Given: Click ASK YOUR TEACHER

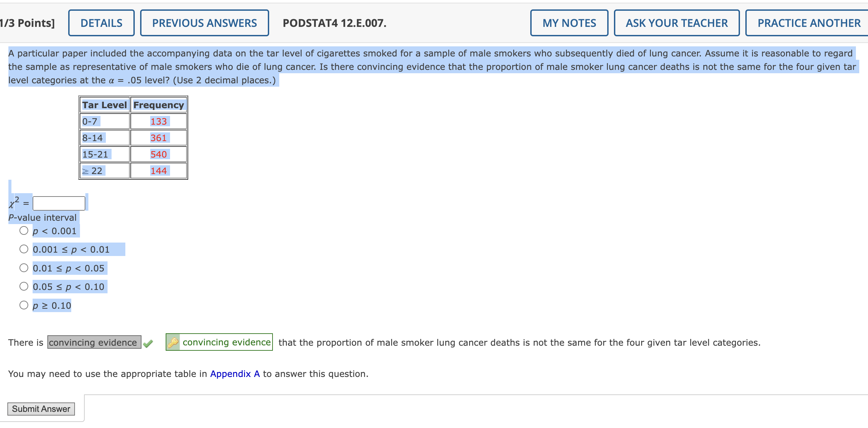Looking at the screenshot, I should (676, 23).
